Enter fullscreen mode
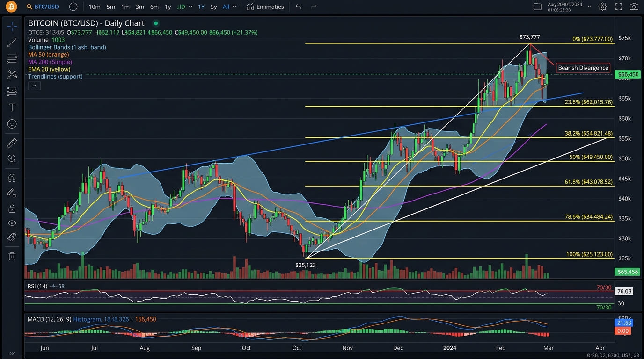 [619, 7]
